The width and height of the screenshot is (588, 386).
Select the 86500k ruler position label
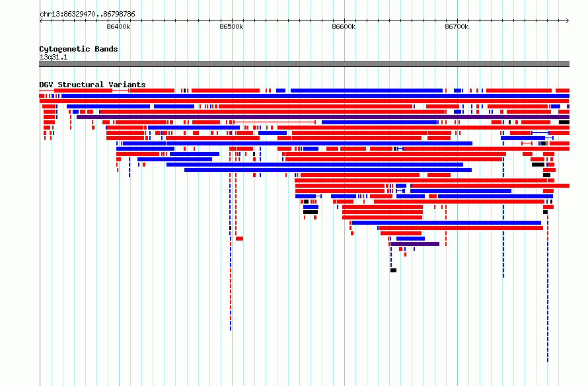coord(231,26)
